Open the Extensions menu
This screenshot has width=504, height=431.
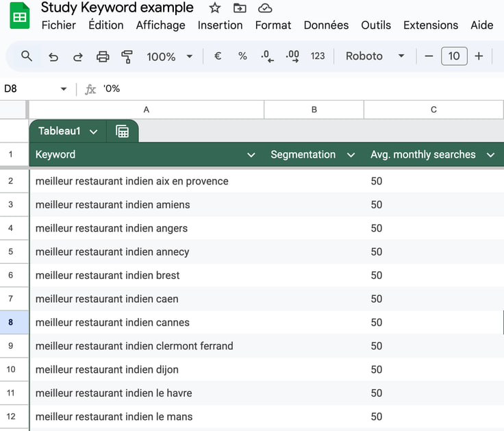point(431,25)
